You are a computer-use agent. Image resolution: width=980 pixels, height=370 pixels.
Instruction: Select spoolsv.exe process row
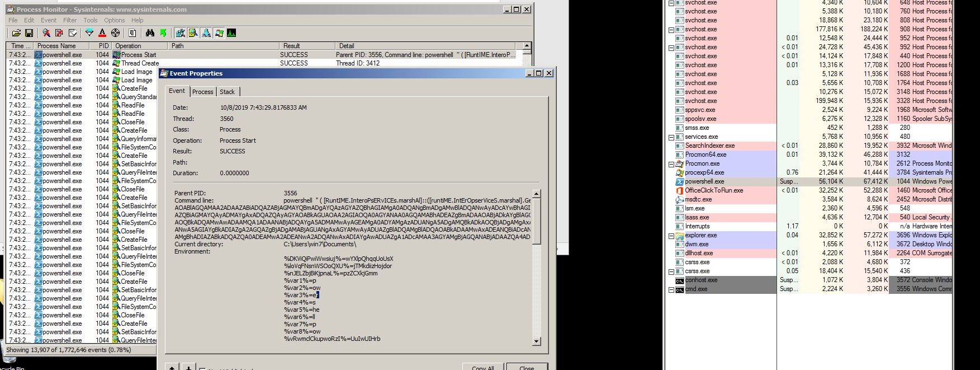click(813, 119)
